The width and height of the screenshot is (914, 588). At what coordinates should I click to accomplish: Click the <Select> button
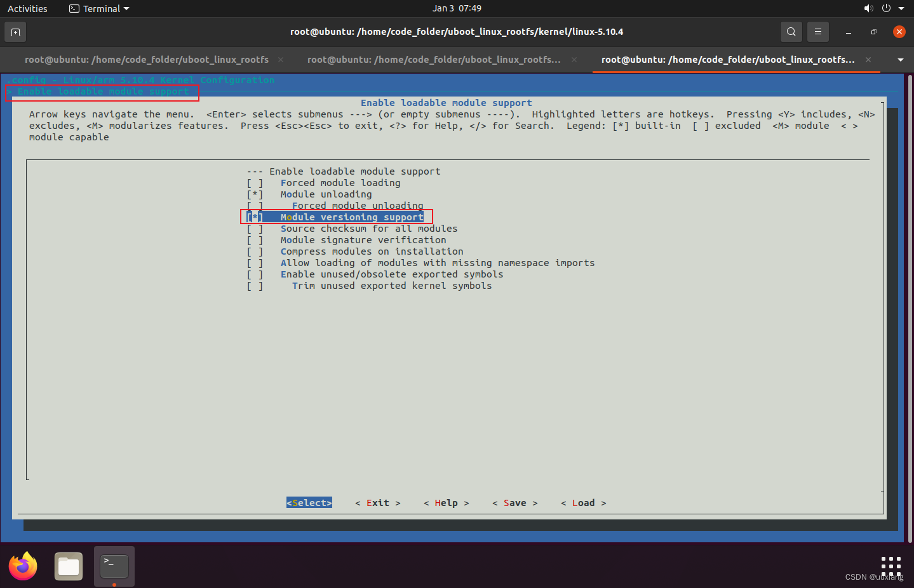309,503
